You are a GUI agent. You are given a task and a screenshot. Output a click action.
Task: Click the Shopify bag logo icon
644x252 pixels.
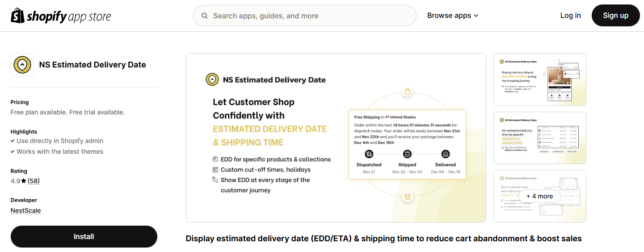point(17,16)
